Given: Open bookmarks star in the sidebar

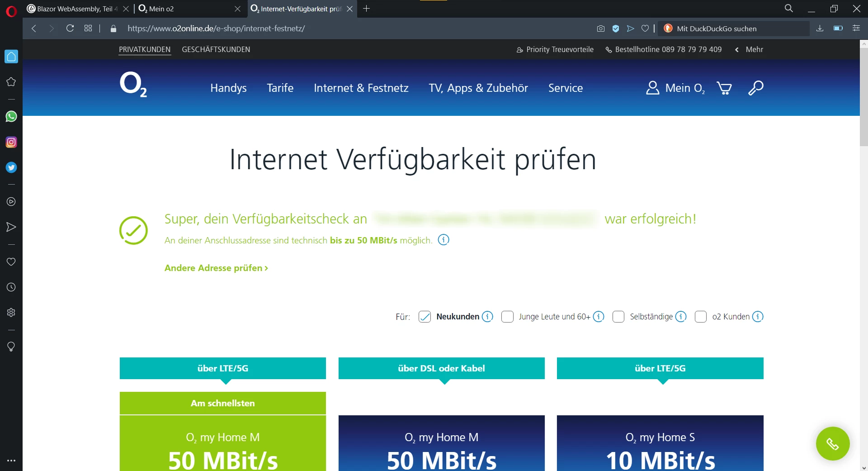Looking at the screenshot, I should click(11, 82).
